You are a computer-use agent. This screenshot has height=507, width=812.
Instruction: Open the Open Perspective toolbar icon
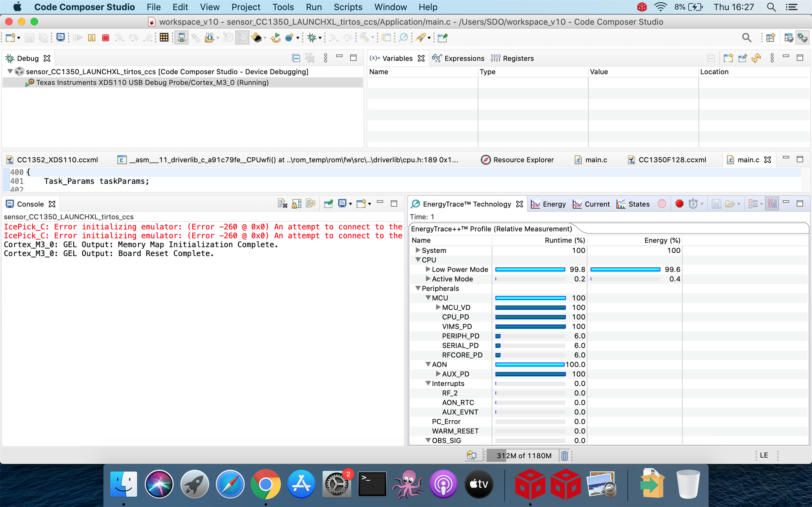coord(770,38)
